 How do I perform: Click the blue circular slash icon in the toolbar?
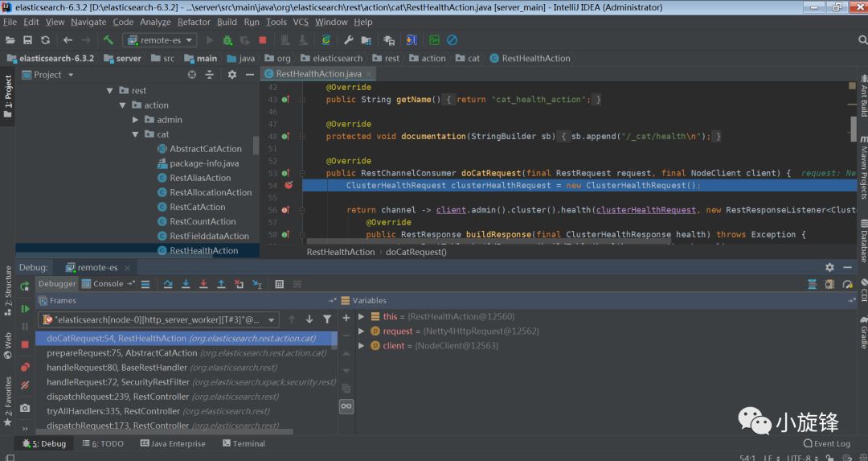452,40
